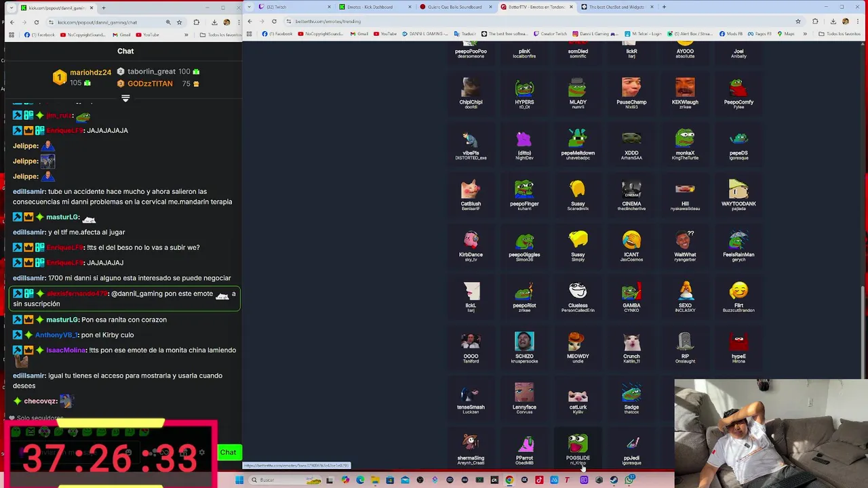Viewport: 868px width, 488px height.
Task: Select the PeepoComfy emote
Action: click(738, 94)
